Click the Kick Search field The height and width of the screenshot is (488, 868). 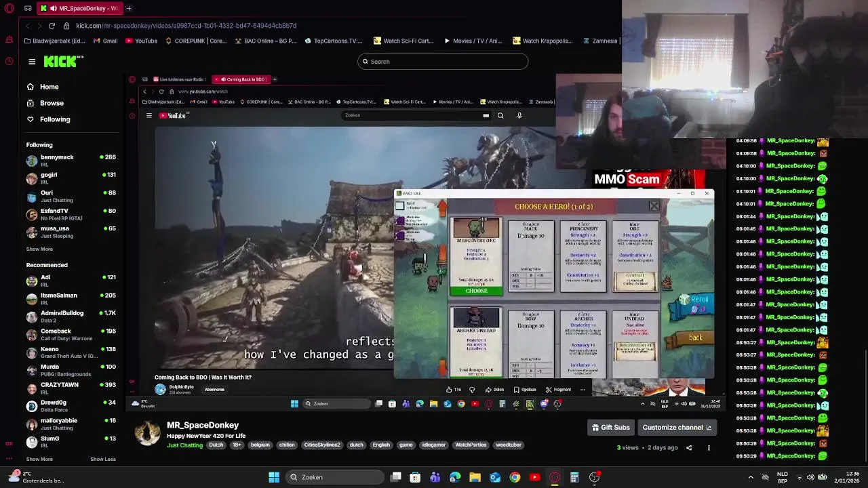coord(443,62)
